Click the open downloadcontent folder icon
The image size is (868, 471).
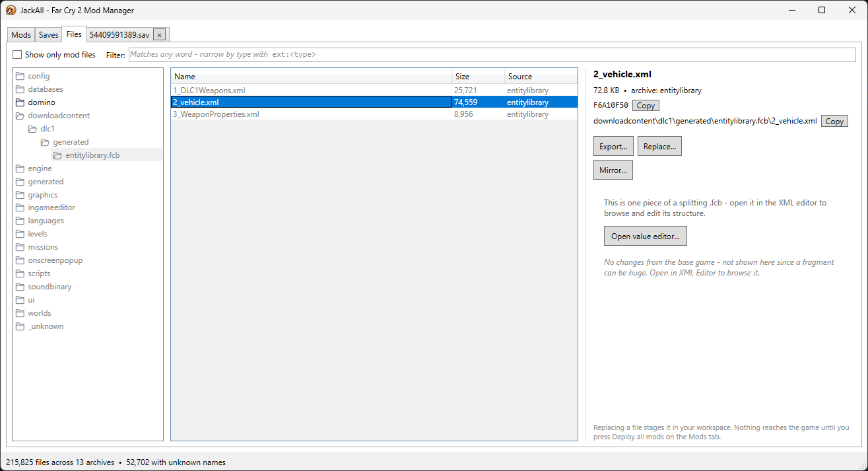click(x=20, y=116)
